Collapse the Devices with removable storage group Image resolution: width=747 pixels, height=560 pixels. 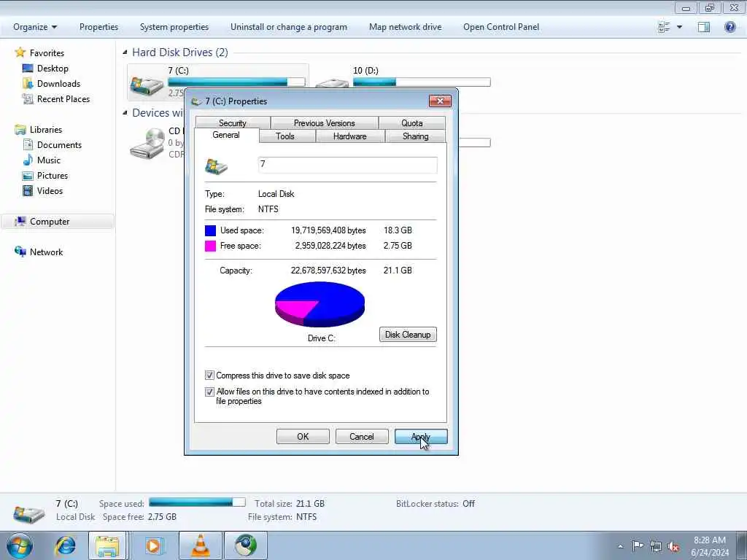[125, 113]
